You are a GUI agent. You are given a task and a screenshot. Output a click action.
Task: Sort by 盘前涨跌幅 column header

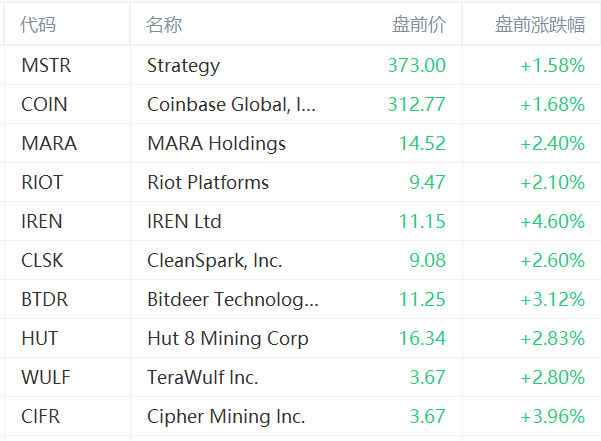tap(540, 26)
